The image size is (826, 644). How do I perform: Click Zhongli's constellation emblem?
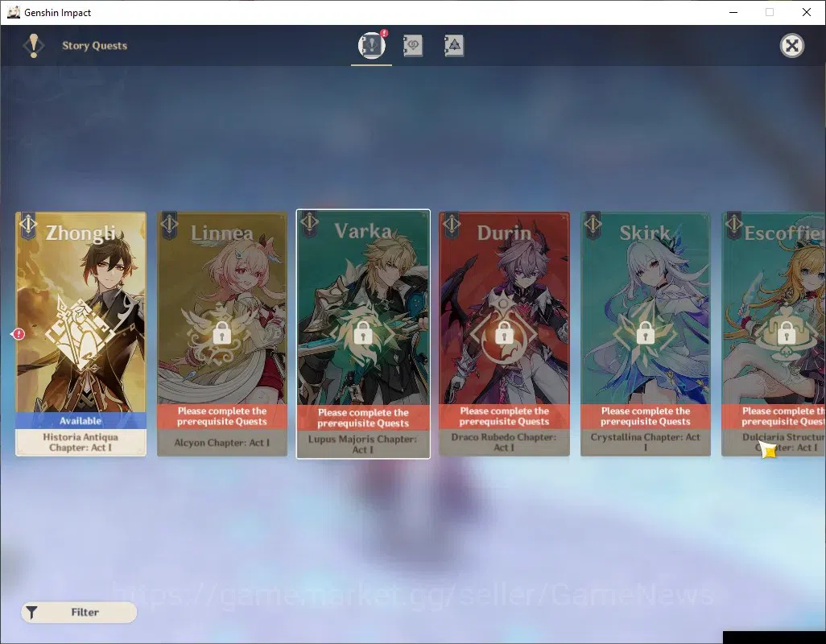(81, 332)
